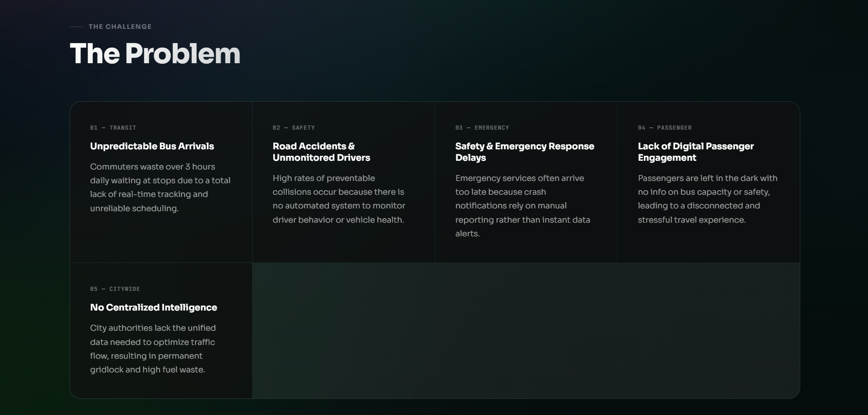The image size is (868, 415).
Task: Click the 'THE CHALLENGE' section label
Action: coord(120,27)
